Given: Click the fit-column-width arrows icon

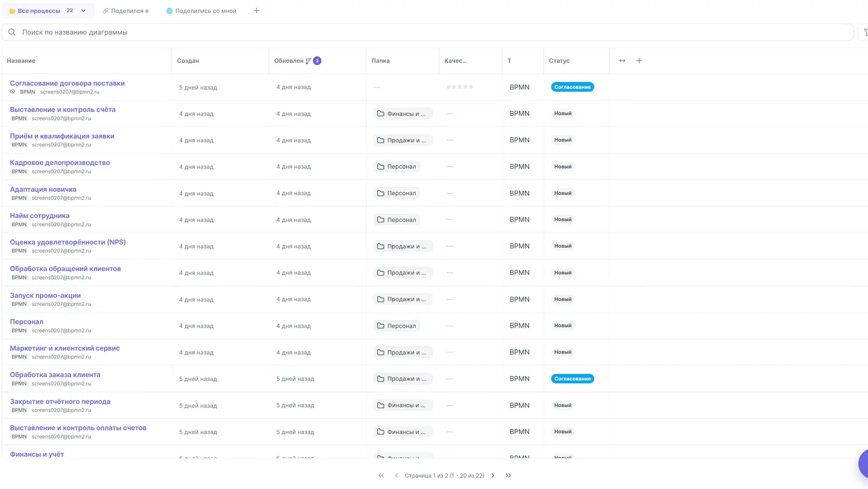Looking at the screenshot, I should (x=622, y=61).
